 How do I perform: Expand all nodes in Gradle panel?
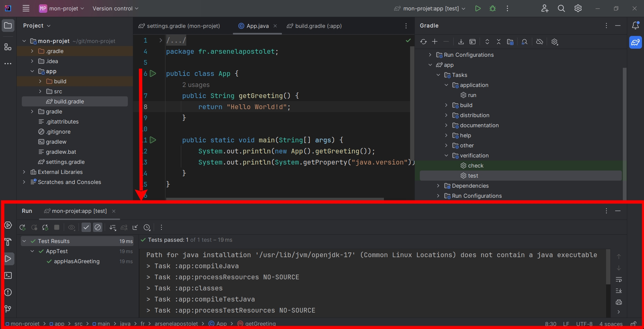tap(487, 42)
